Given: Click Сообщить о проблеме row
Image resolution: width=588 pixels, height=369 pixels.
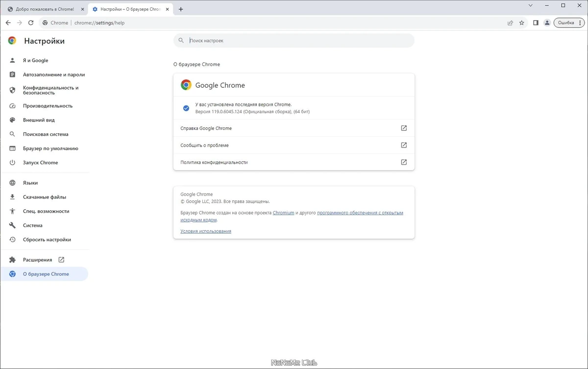Looking at the screenshot, I should click(x=294, y=145).
